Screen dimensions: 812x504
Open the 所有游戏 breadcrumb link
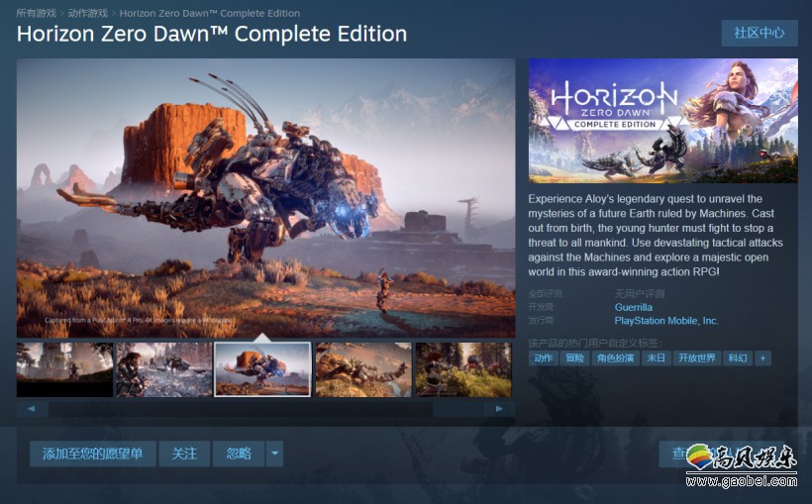(37, 13)
